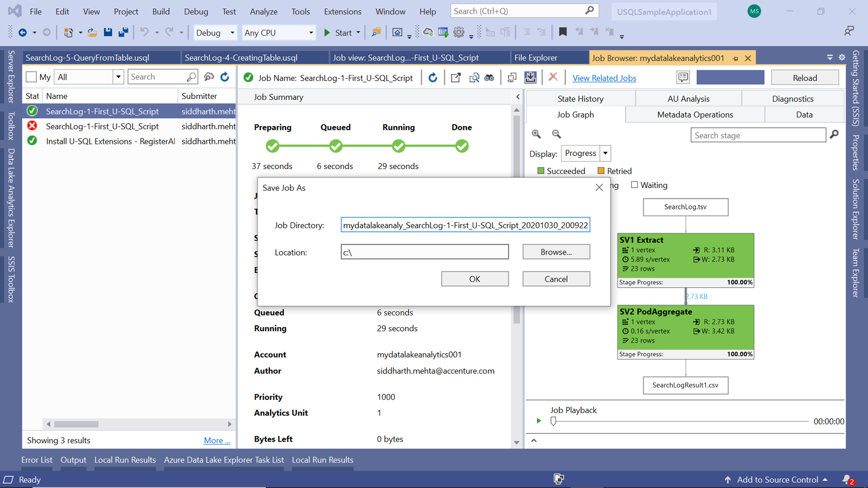Click the feedback comment icon near Reload
The height and width of the screenshot is (488, 868).
tap(683, 77)
